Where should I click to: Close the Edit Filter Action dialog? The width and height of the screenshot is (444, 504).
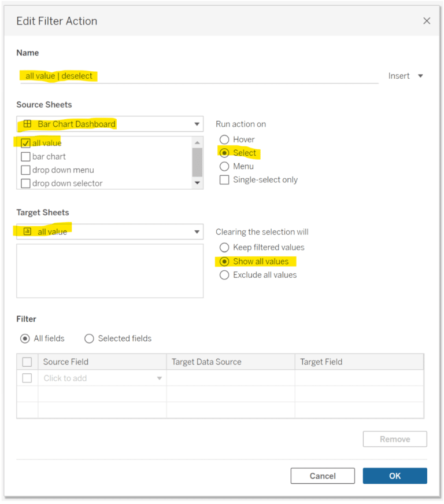(427, 20)
